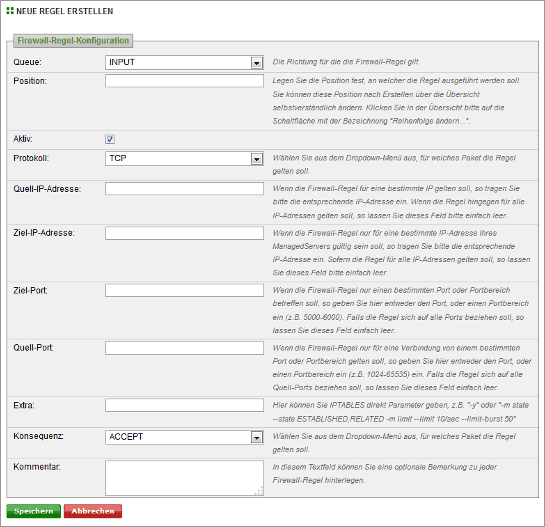Click the Speichern button
Image resolution: width=545 pixels, height=527 pixels.
point(33,511)
